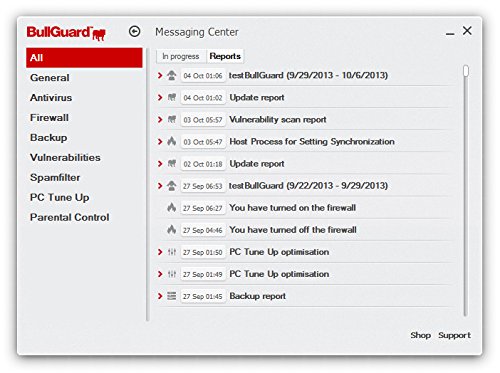The height and width of the screenshot is (373, 500).
Task: Switch to the In progress tab
Action: click(181, 56)
